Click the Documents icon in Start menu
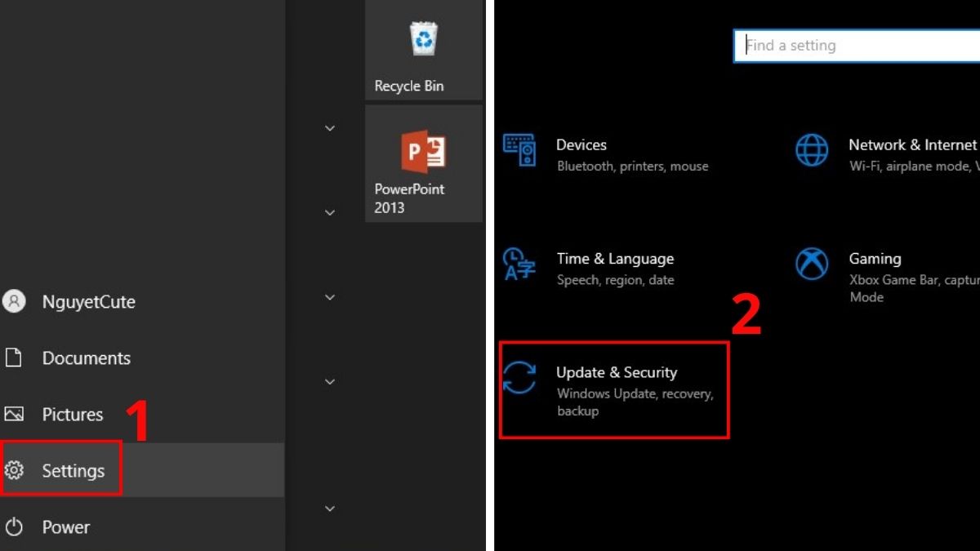The height and width of the screenshot is (551, 980). 14,358
